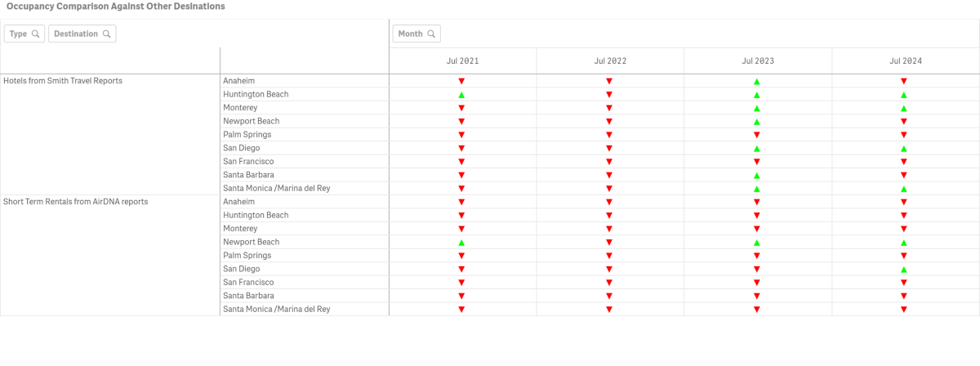Image resolution: width=980 pixels, height=366 pixels.
Task: Click green up arrow for Hotels Anaheim Jul 2023
Action: (757, 82)
